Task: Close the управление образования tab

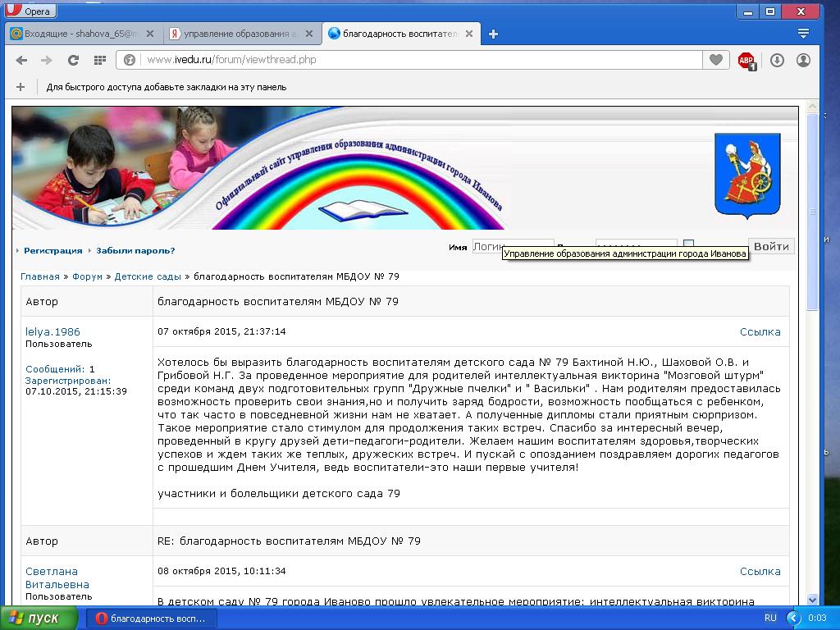Action: pos(309,34)
